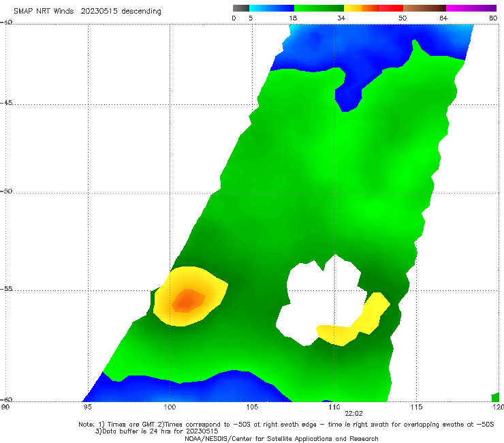This screenshot has width=504, height=443.
Task: Click the longitude axis label 110
Action: [334, 408]
